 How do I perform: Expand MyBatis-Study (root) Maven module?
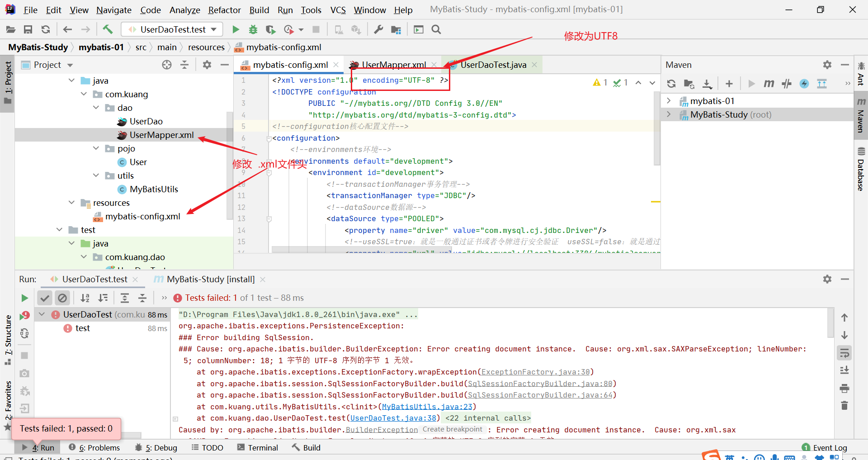pyautogui.click(x=669, y=114)
